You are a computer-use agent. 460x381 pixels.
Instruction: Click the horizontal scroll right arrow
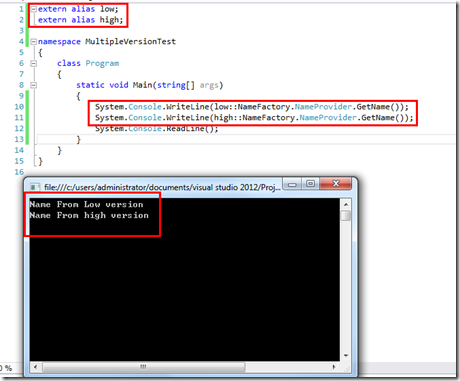[334, 367]
